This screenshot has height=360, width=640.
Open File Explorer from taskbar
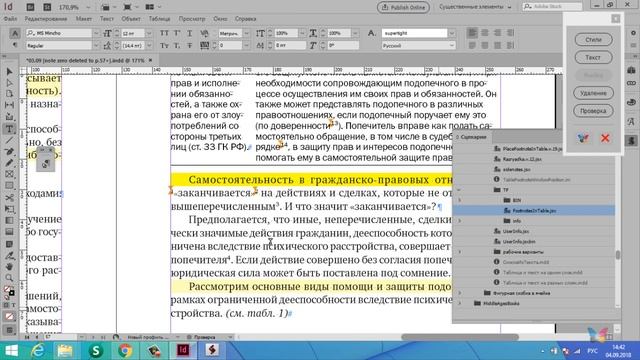point(65,351)
